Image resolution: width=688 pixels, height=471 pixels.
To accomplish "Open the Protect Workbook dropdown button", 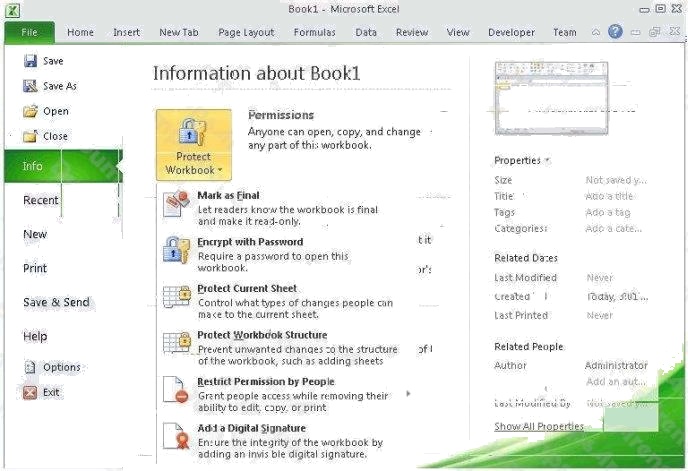I will tap(194, 145).
